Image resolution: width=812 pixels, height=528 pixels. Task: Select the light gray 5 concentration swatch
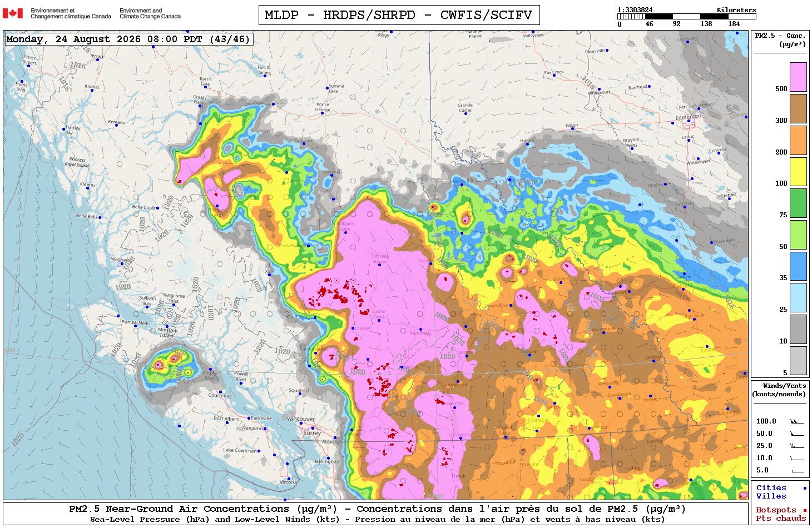pyautogui.click(x=798, y=361)
